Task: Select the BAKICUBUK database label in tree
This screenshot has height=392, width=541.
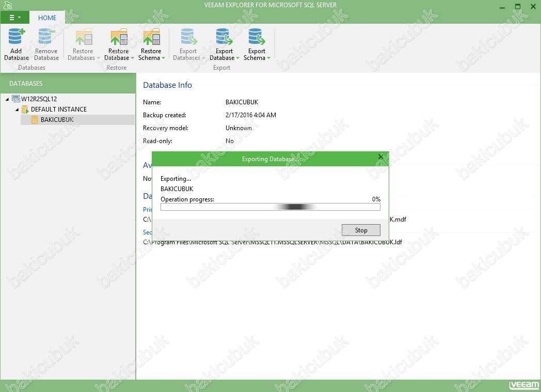Action: tap(57, 120)
